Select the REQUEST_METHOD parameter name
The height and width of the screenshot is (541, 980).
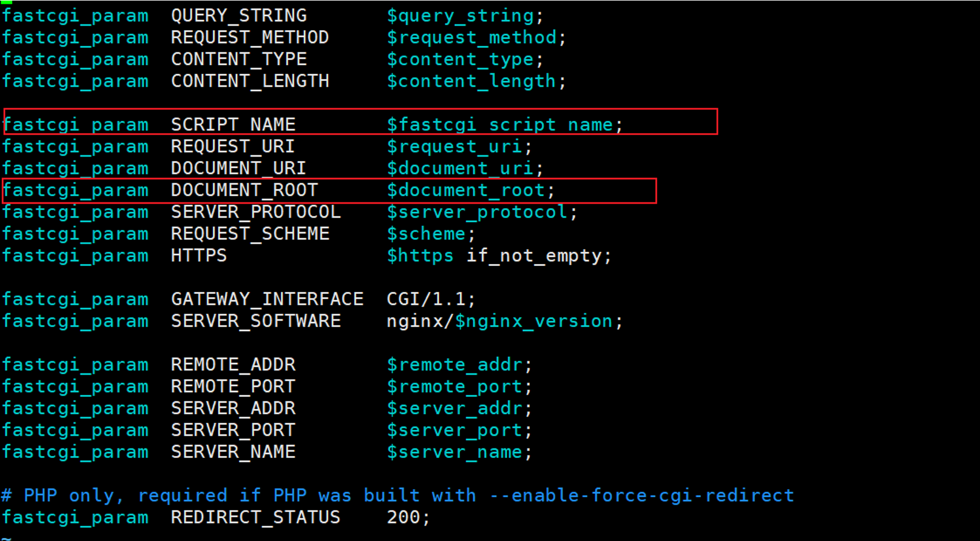[250, 38]
